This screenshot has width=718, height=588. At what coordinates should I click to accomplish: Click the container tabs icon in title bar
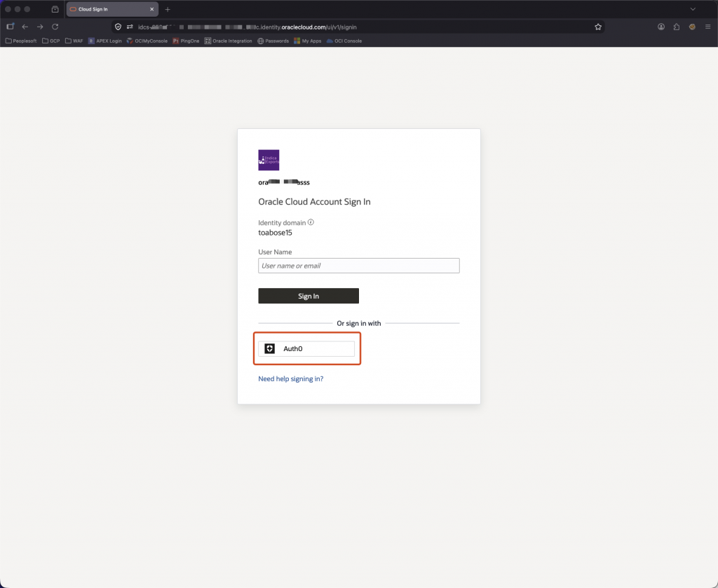tap(55, 9)
